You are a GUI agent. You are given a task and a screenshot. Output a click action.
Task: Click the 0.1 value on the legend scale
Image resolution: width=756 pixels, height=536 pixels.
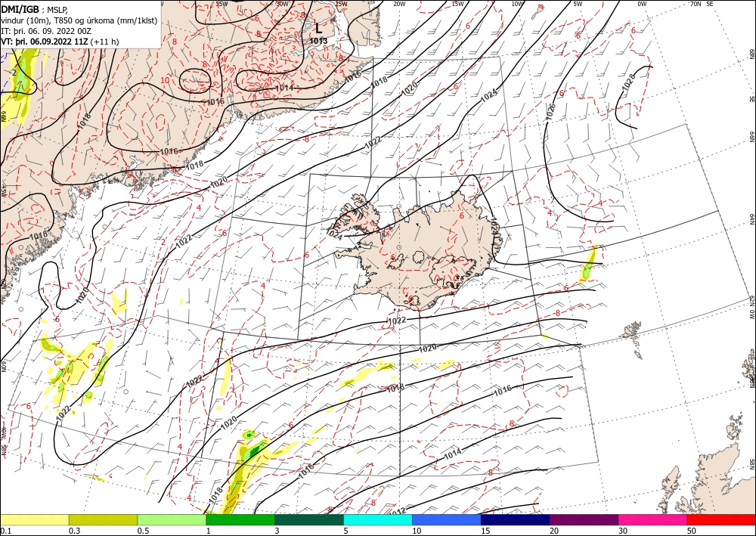[x=5, y=530]
